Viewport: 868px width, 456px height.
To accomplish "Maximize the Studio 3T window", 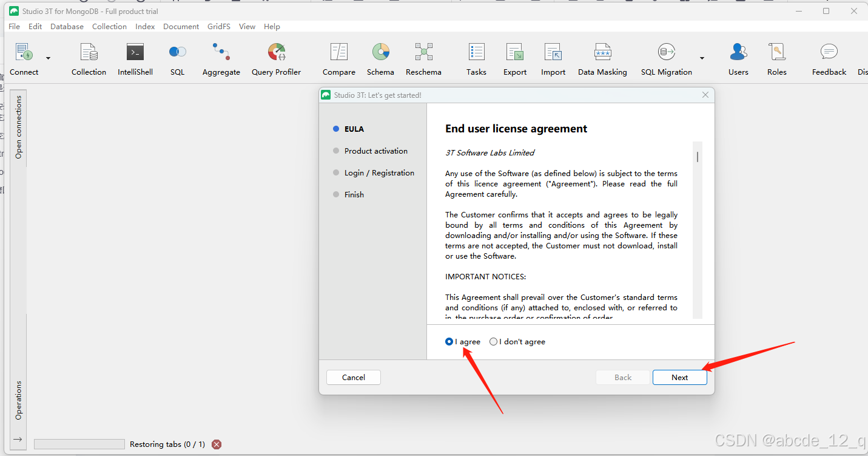I will click(x=826, y=11).
